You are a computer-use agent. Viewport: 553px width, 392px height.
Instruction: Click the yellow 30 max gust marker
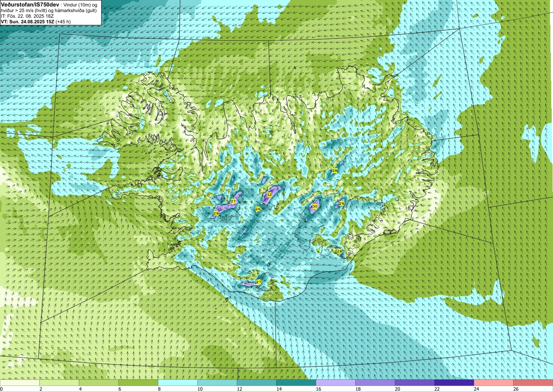(x=315, y=206)
